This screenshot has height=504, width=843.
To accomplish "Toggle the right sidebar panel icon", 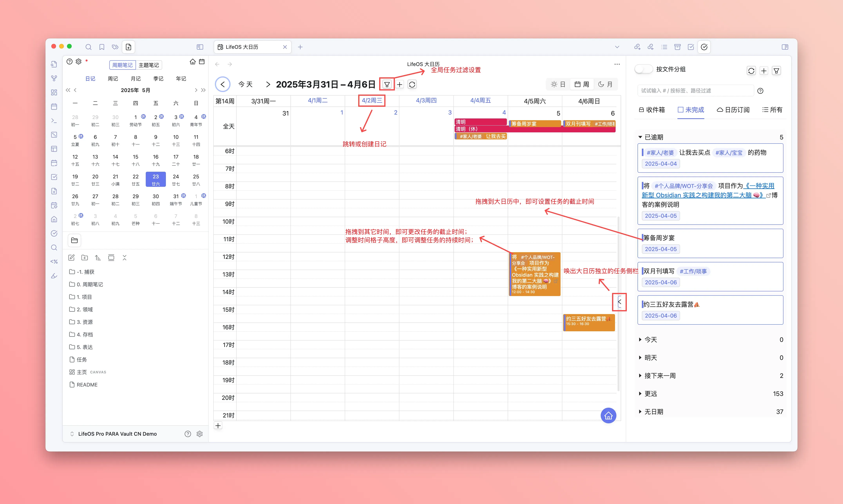I will [x=785, y=47].
